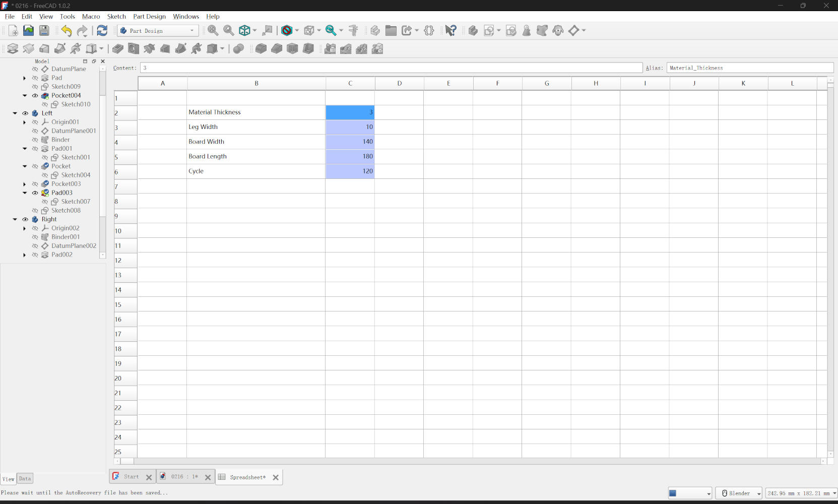838x504 pixels.
Task: Open a document with folder icon
Action: click(29, 31)
